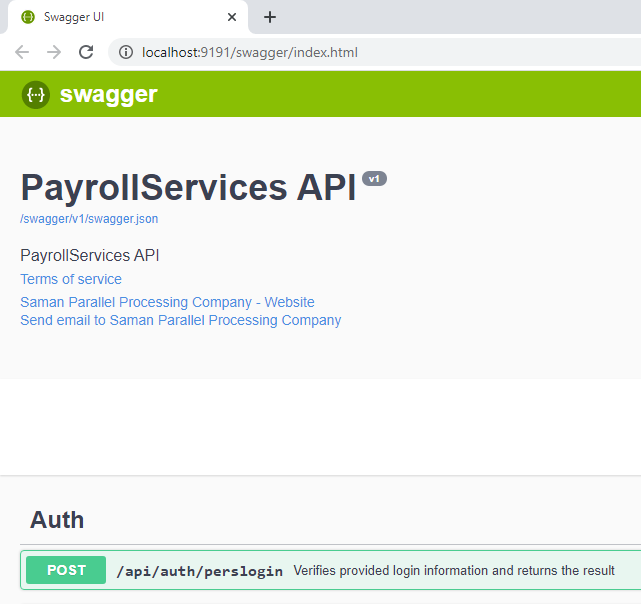Image resolution: width=641 pixels, height=604 pixels.
Task: Expand the /api/auth/perslogin endpoint path
Action: (x=199, y=571)
